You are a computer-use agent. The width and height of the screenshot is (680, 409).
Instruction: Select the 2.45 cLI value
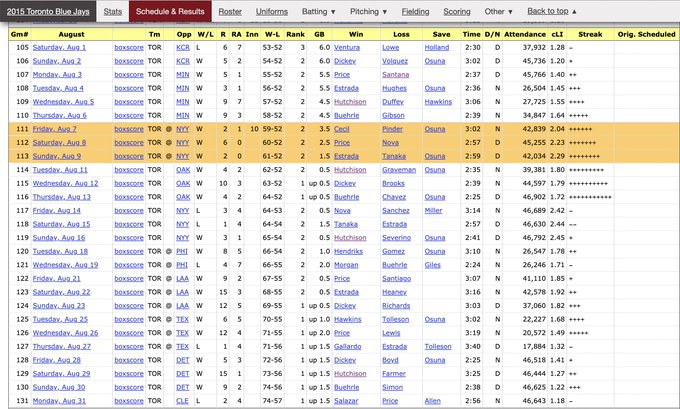[x=557, y=238]
